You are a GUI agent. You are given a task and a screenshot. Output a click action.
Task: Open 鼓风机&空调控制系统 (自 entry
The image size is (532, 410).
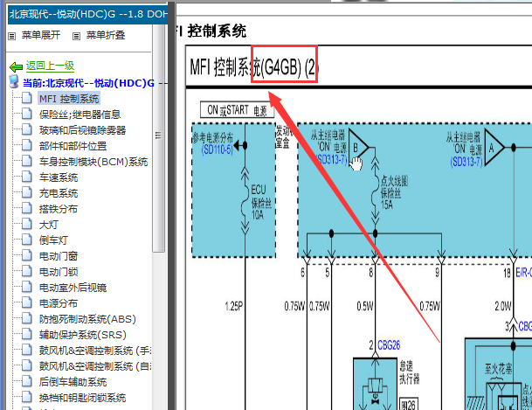pyautogui.click(x=95, y=366)
